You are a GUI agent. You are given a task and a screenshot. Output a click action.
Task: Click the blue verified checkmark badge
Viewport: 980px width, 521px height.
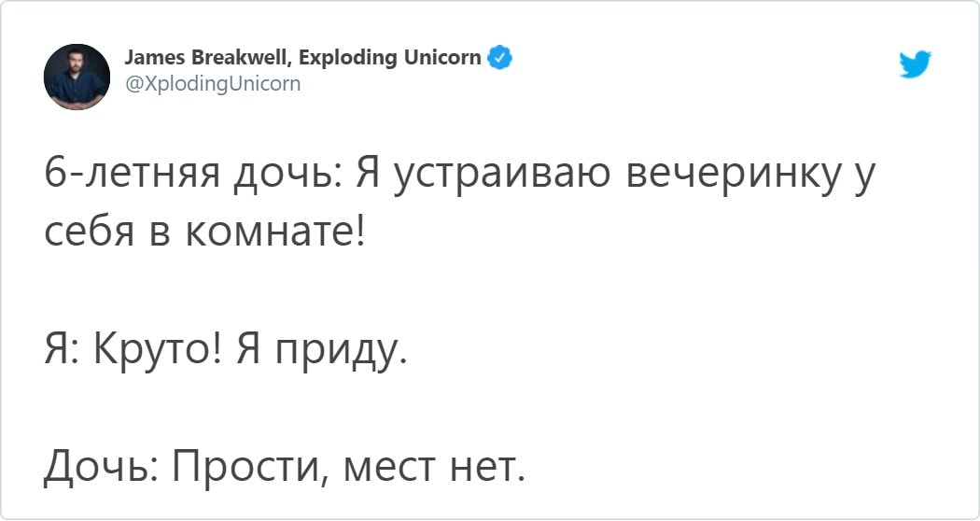click(x=500, y=58)
